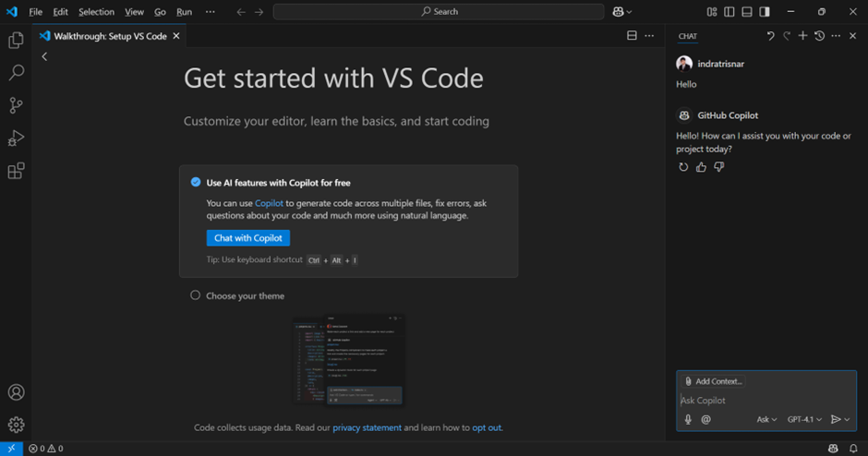Open the Manage gear icon
Screen dimensions: 868x456
click(16, 425)
